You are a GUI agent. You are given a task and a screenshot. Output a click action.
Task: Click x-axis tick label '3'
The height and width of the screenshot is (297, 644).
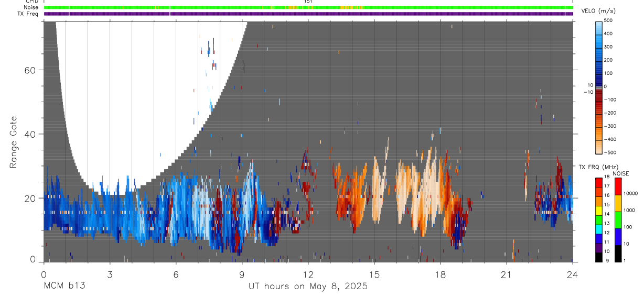[110, 274]
